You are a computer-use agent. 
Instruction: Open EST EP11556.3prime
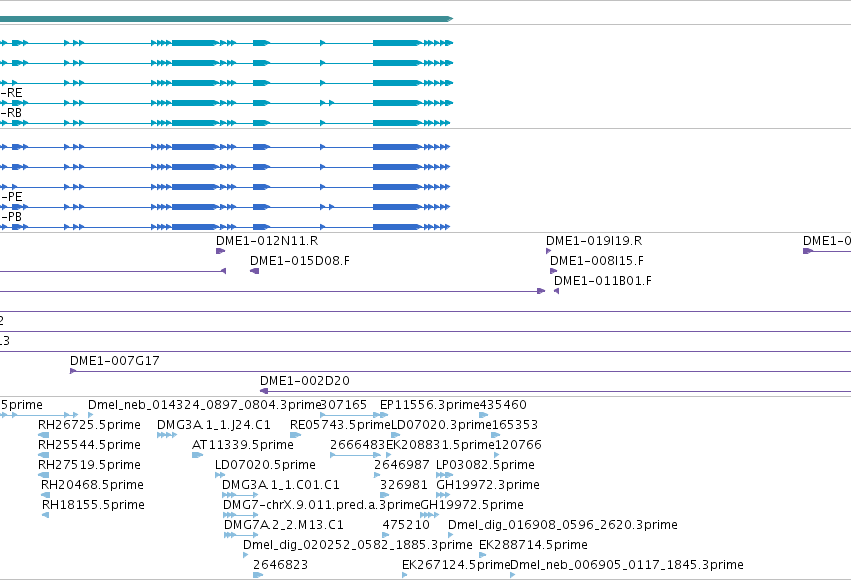pos(429,405)
